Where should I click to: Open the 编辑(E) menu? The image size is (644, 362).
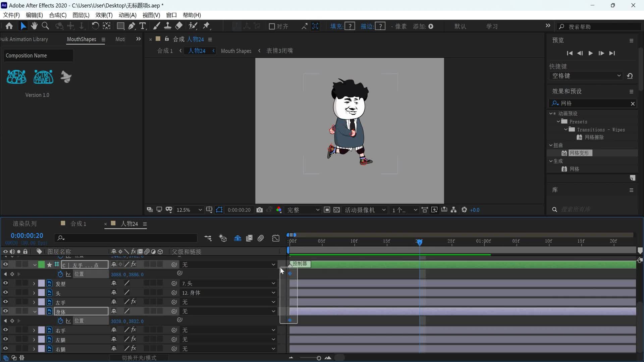tap(34, 15)
